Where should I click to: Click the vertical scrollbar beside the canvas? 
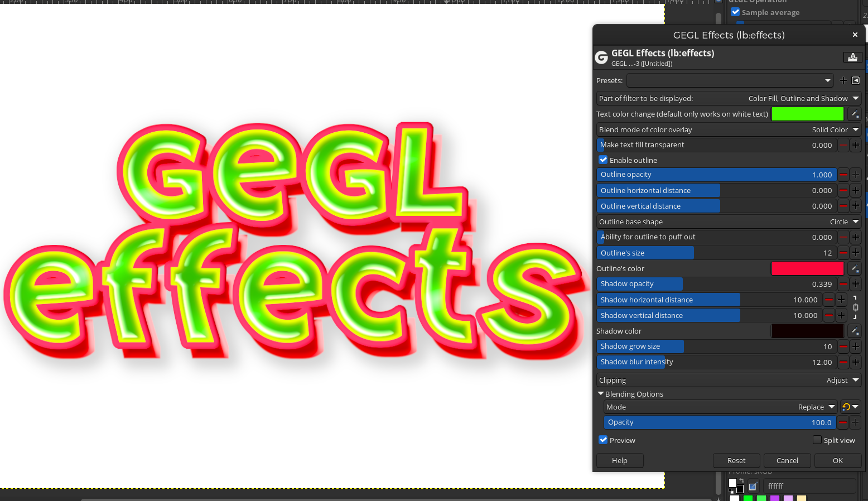click(x=718, y=484)
